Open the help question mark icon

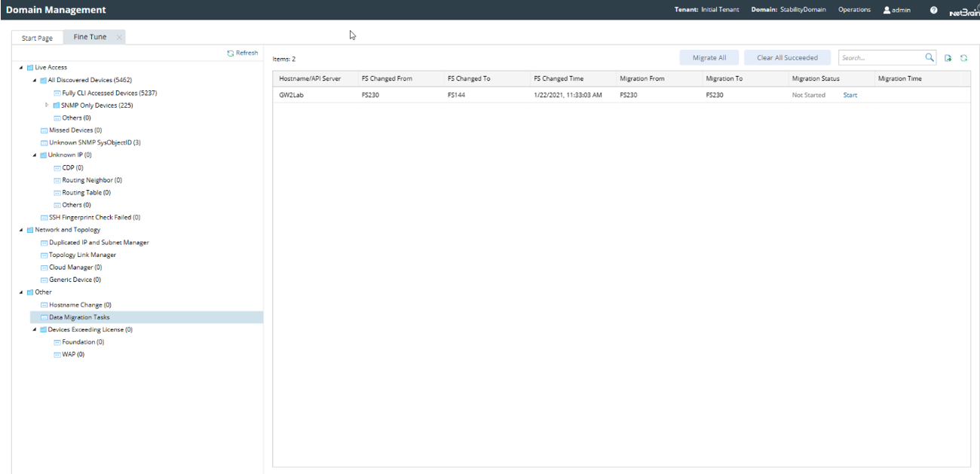934,10
